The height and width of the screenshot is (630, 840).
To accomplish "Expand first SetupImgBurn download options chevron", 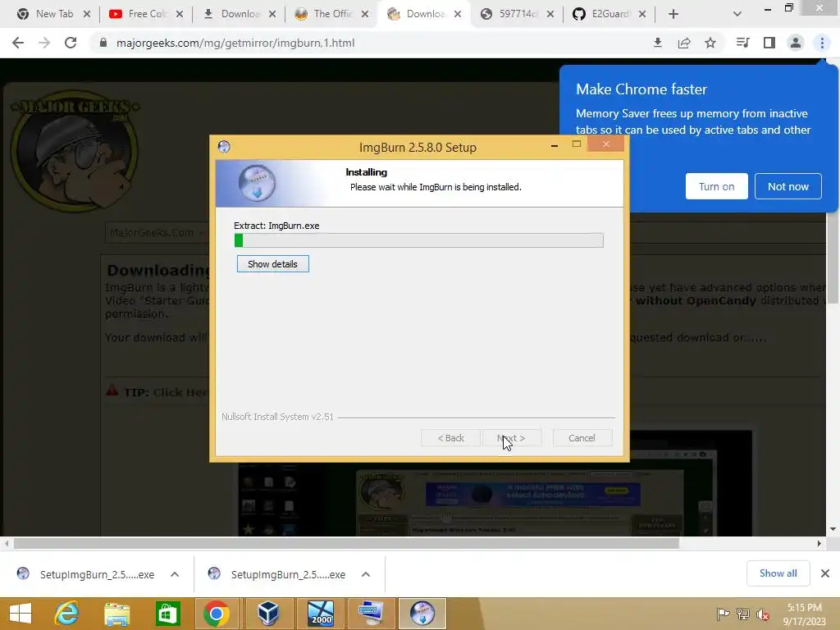I will (x=175, y=574).
